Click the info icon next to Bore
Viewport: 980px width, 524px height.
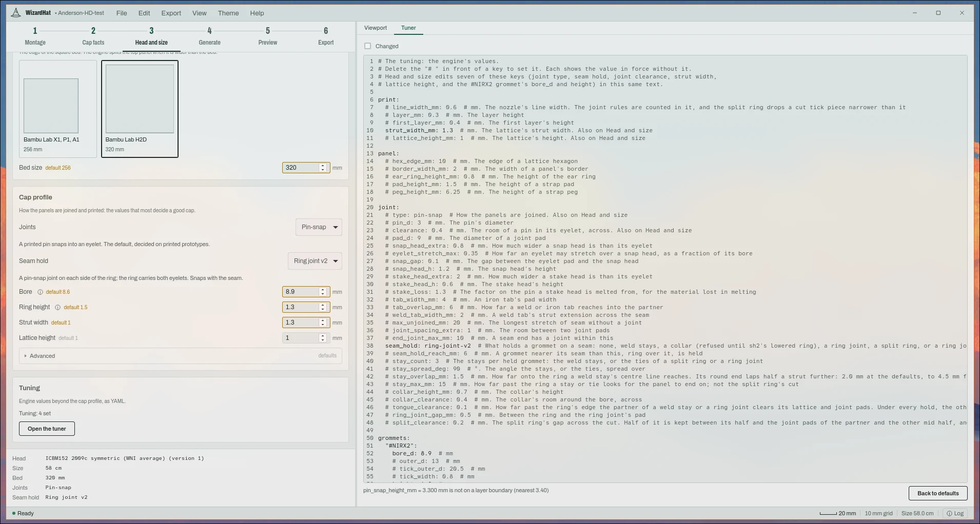(x=40, y=292)
